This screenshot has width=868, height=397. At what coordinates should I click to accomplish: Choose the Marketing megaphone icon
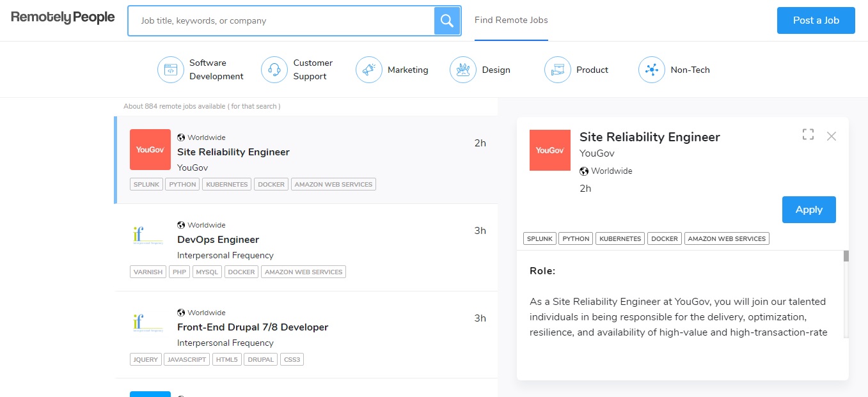[x=368, y=70]
